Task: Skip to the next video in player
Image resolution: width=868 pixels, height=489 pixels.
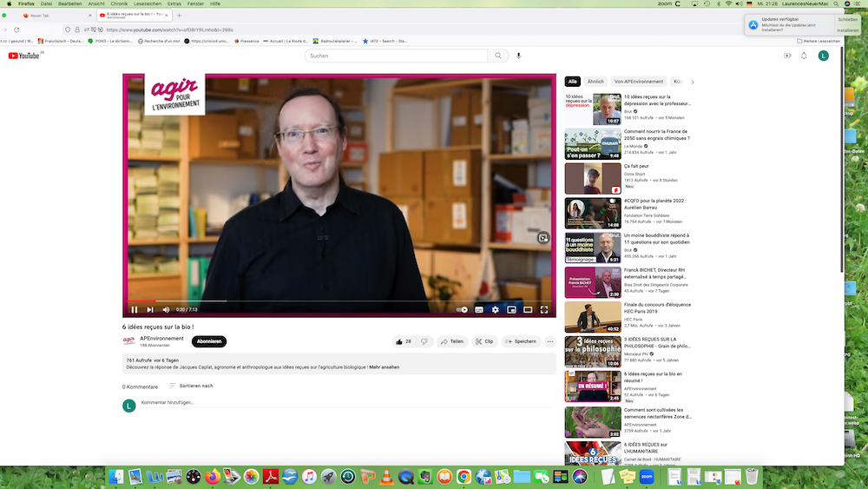Action: [150, 309]
